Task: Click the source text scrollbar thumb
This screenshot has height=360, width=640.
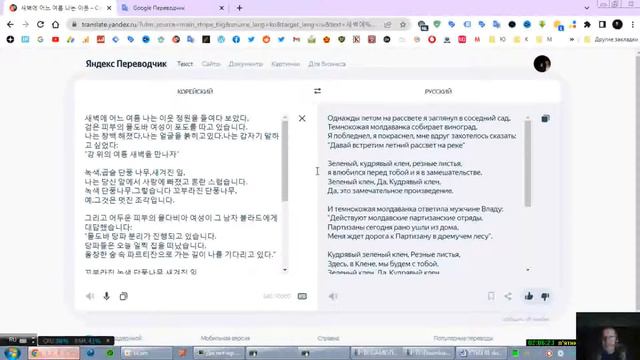Action: (284, 160)
